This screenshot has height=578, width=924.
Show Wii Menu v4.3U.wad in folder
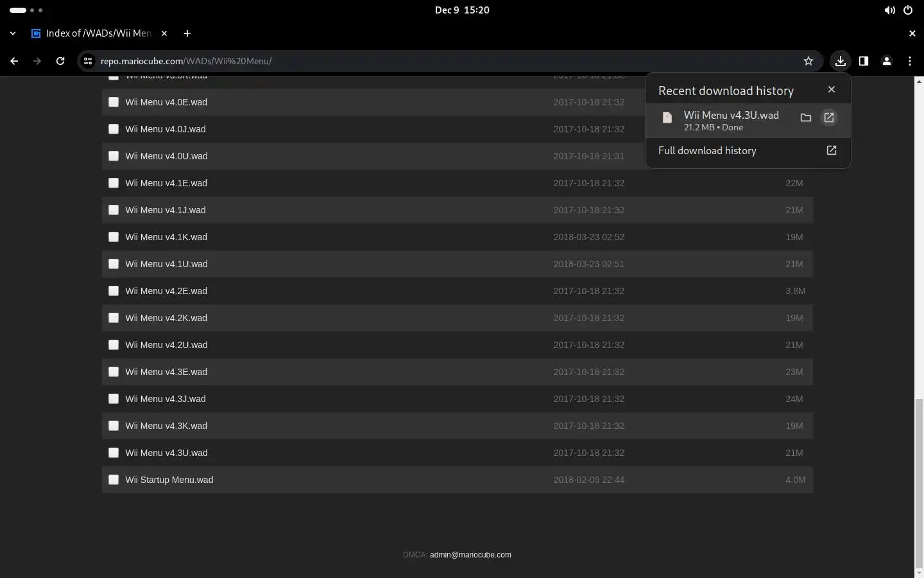pos(806,118)
